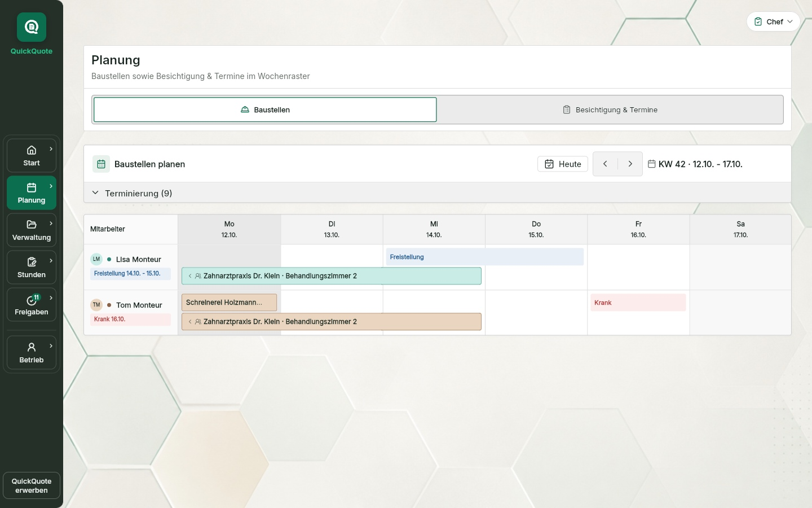Select Tom Monteur name
The image size is (812, 508).
(139, 305)
